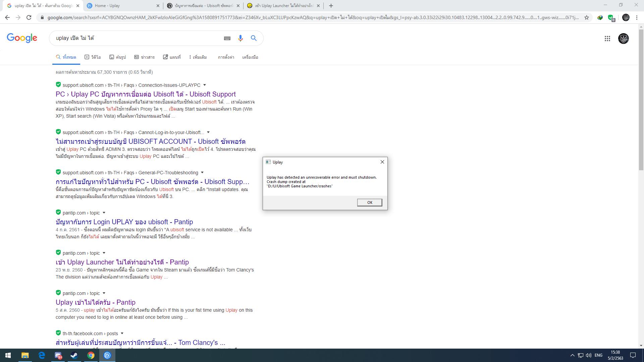Click the browser forward arrow
Screen dimensions: 644x362
pyautogui.click(x=18, y=17)
